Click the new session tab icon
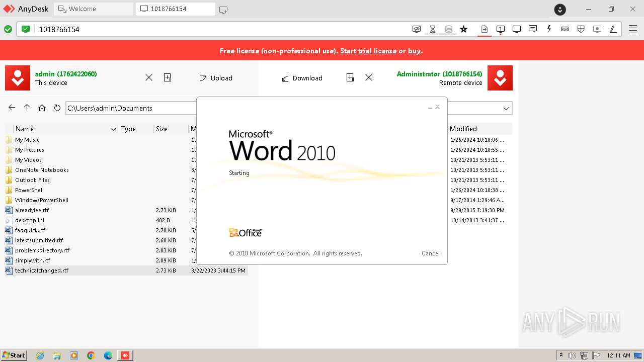Viewport: 644px width, 362px height. [223, 9]
